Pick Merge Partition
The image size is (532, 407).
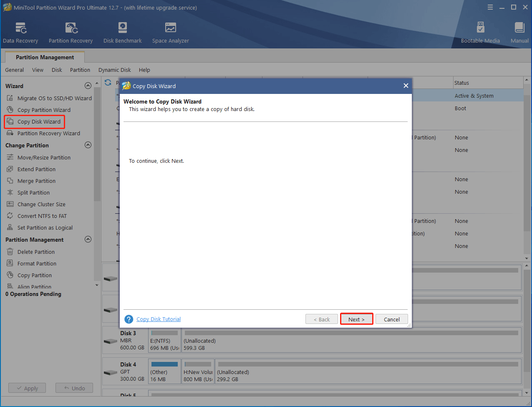pos(31,181)
